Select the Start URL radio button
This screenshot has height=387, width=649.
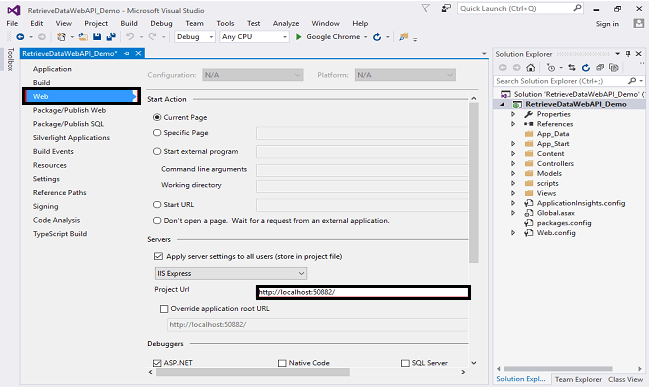click(x=157, y=204)
